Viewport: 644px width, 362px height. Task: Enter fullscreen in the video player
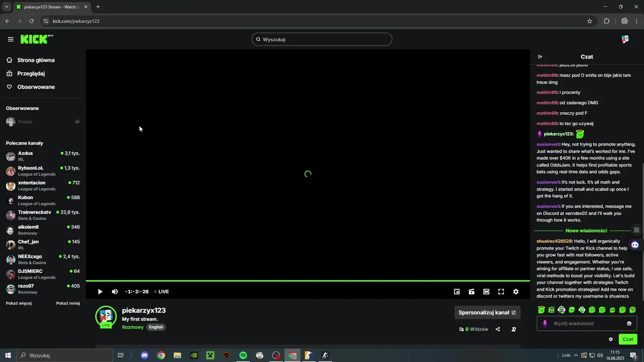tap(501, 292)
